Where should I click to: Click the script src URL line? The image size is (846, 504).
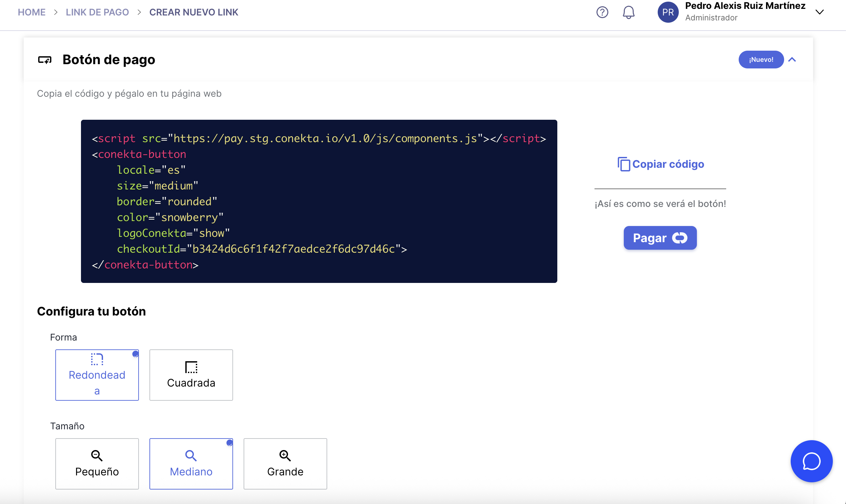coord(319,139)
